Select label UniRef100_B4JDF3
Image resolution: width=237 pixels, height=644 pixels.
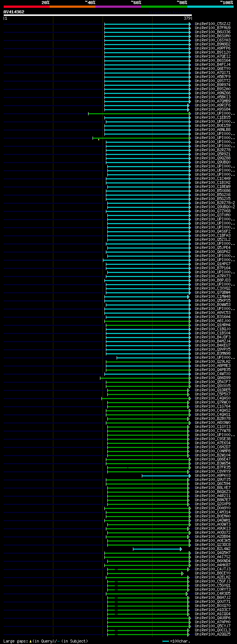[x=213, y=337]
